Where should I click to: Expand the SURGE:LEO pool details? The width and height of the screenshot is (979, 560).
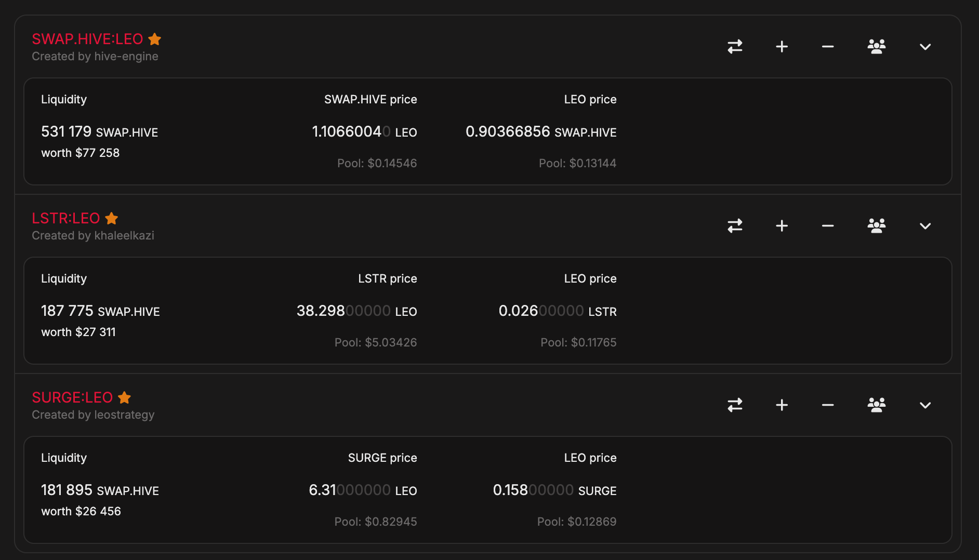pos(925,405)
